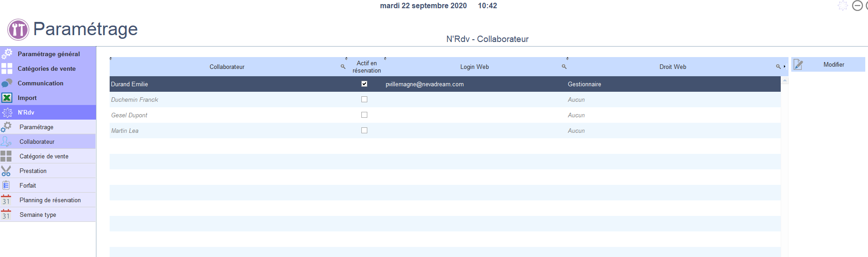The image size is (868, 257).
Task: Sort by the Collaborateur column header
Action: pyautogui.click(x=227, y=67)
